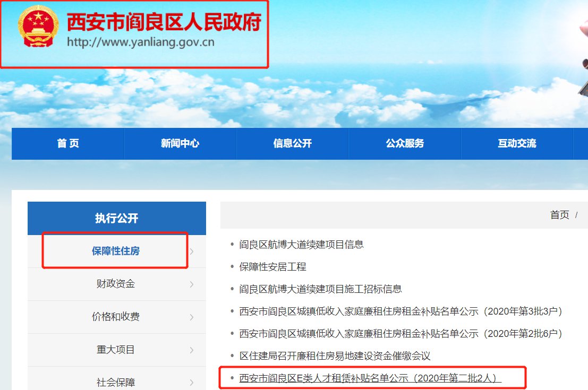Screen dimensions: 588x390
Task: Open the http://www.yanliang.gov.cn URL text
Action: (141, 42)
